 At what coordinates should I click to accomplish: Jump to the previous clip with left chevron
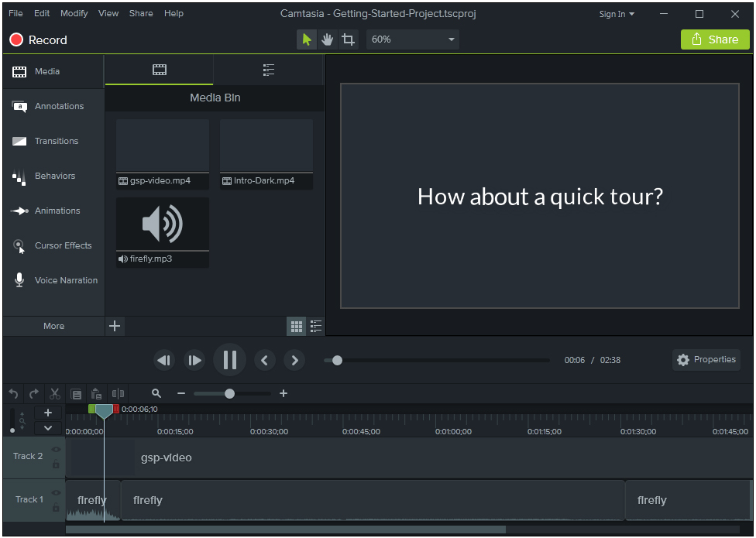(264, 360)
